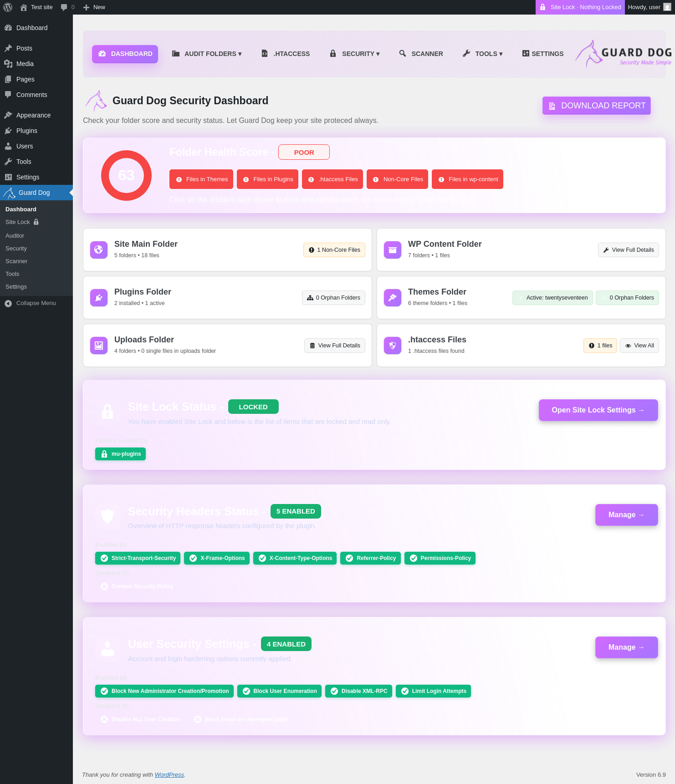Open the Users sidebar menu item
The height and width of the screenshot is (784, 675).
(x=36, y=146)
